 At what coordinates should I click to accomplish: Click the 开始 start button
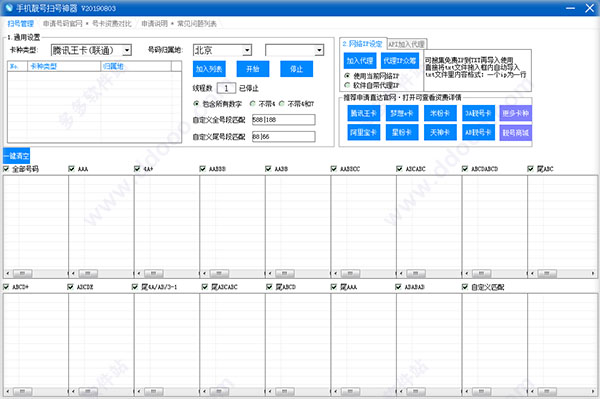[x=253, y=69]
